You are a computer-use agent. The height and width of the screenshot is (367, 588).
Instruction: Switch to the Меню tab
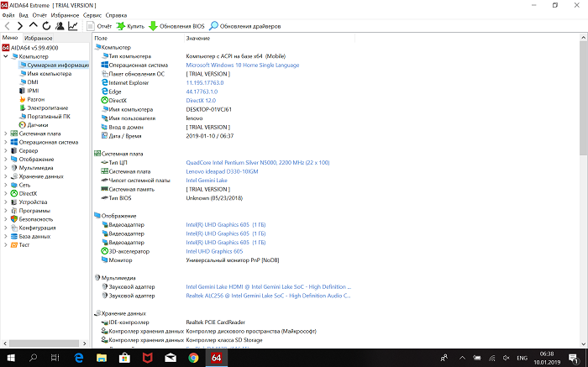tap(10, 38)
